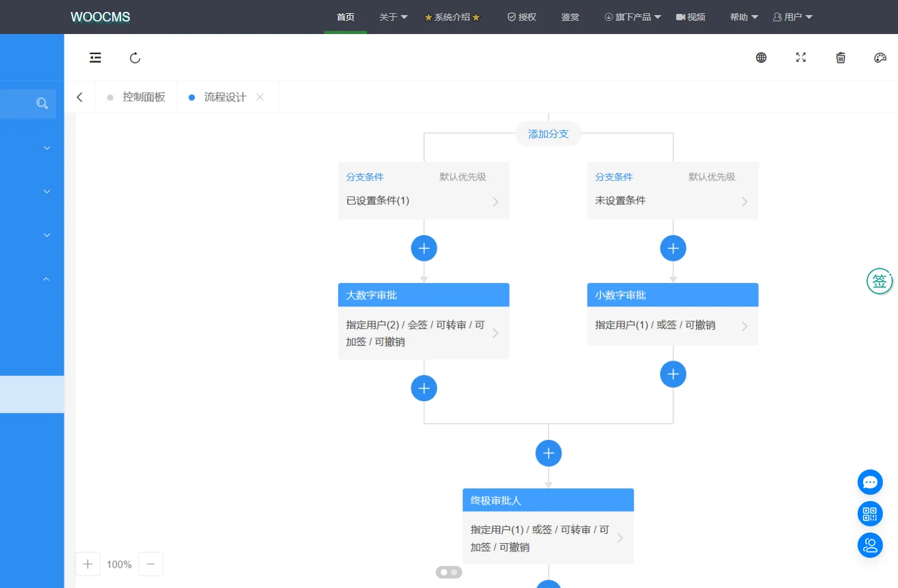Open the 关于 dropdown menu

(x=394, y=17)
